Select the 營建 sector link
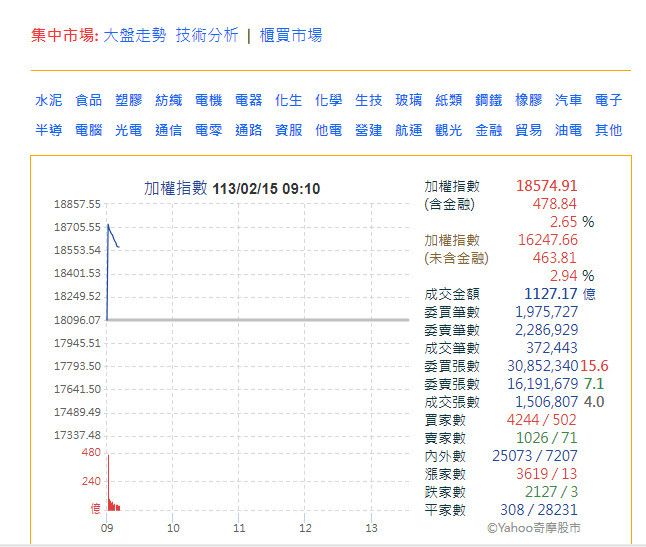Screen dimensions: 646x547 point(368,130)
